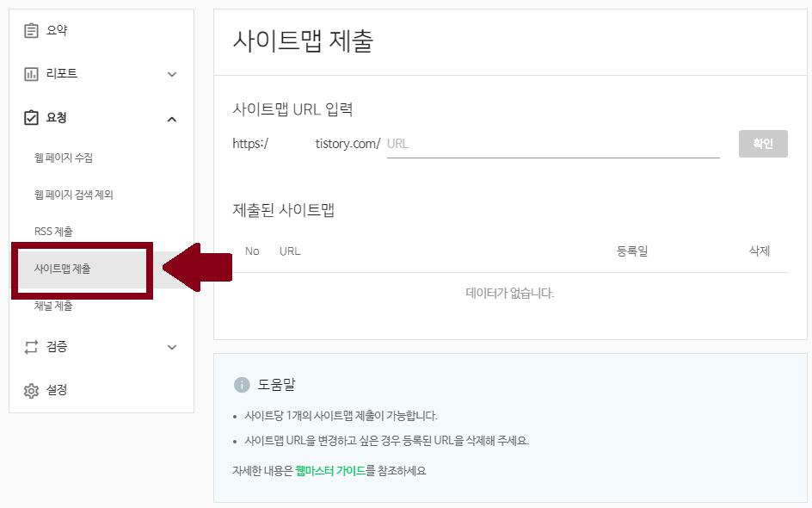Click the 데이터가 없습니다 message

pos(509,294)
